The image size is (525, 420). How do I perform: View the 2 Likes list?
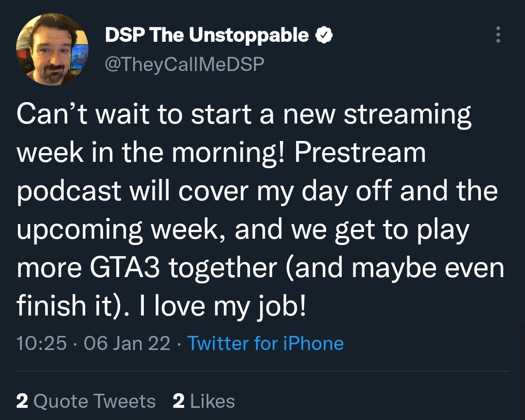coord(204,401)
